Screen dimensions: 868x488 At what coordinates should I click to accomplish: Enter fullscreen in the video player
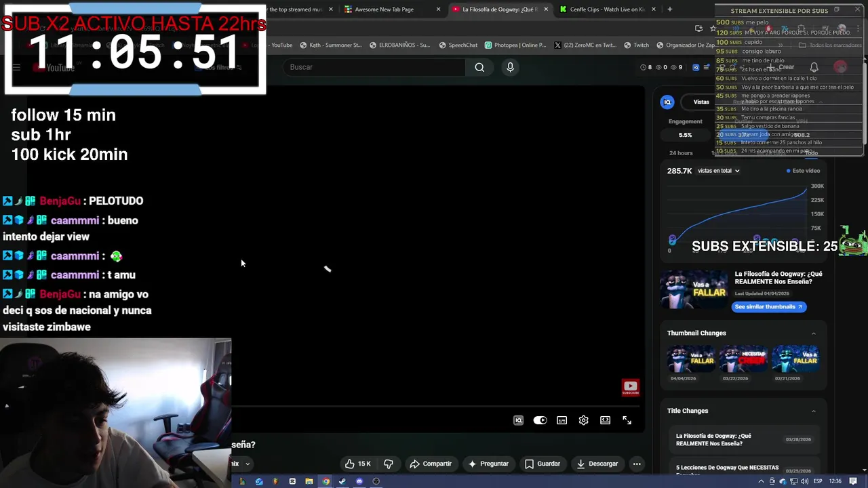click(x=627, y=420)
